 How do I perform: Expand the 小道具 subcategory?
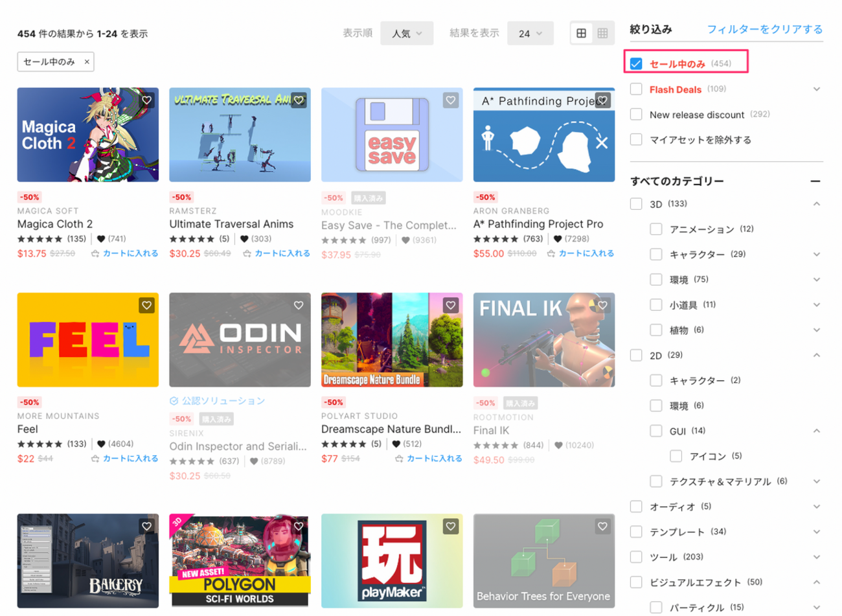(x=817, y=305)
